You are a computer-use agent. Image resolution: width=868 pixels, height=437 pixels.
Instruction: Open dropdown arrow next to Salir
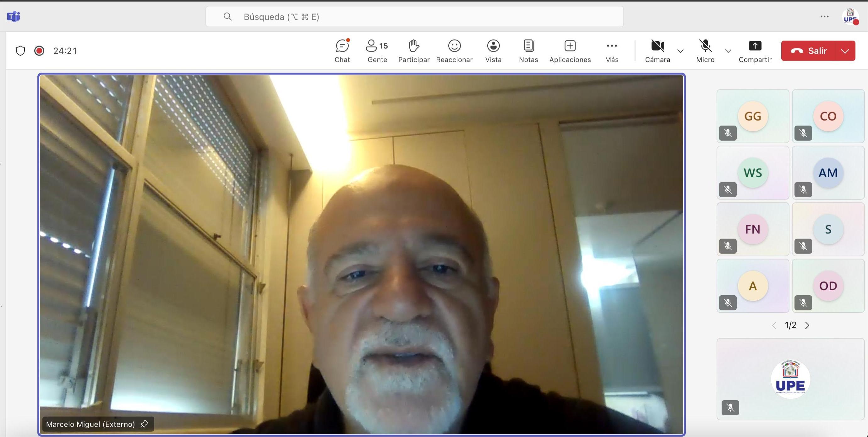pos(845,51)
